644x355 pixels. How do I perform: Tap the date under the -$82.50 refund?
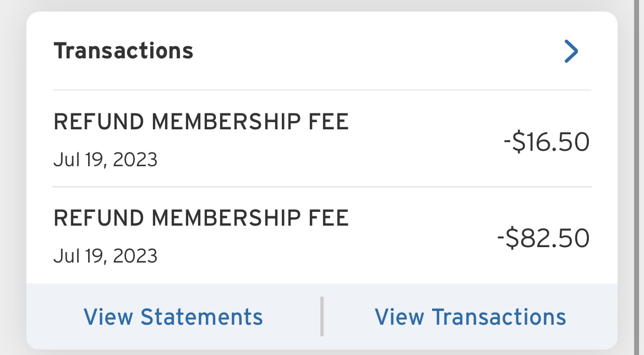click(x=105, y=256)
